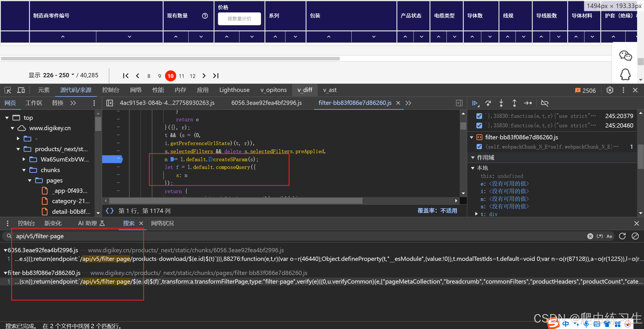Image resolution: width=644 pixels, height=329 pixels.
Task: Uncheck the filter-bb83f086e7d86260.js breakpoint
Action: [x=479, y=147]
